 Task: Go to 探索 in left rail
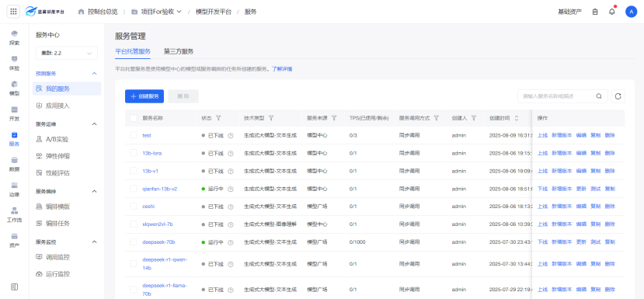pos(15,37)
